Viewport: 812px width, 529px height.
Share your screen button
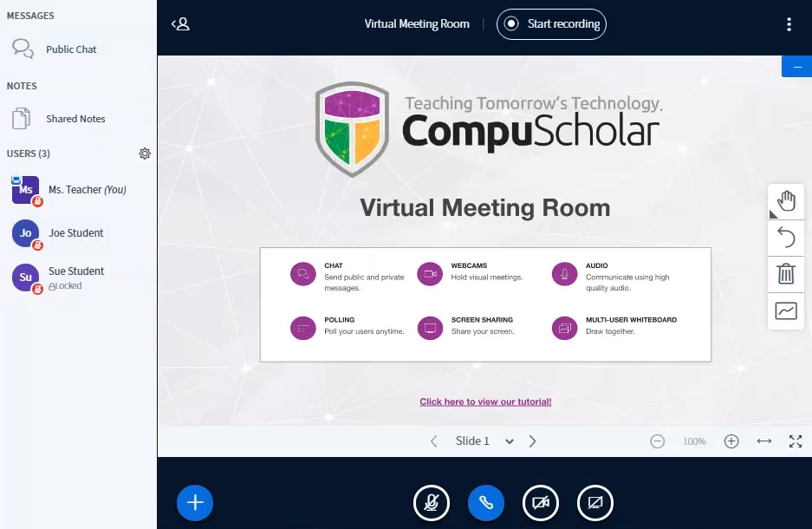(595, 503)
